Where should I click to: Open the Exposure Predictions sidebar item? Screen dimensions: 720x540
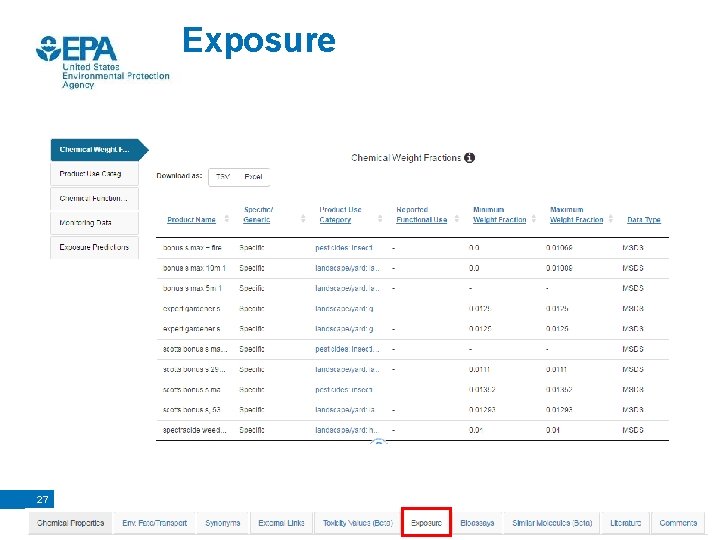click(94, 247)
